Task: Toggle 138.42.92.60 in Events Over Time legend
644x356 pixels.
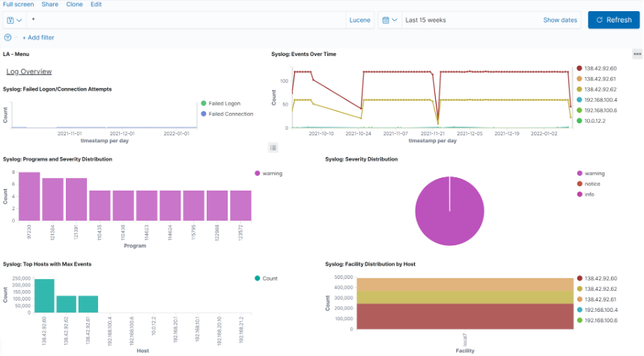Action: pyautogui.click(x=597, y=69)
